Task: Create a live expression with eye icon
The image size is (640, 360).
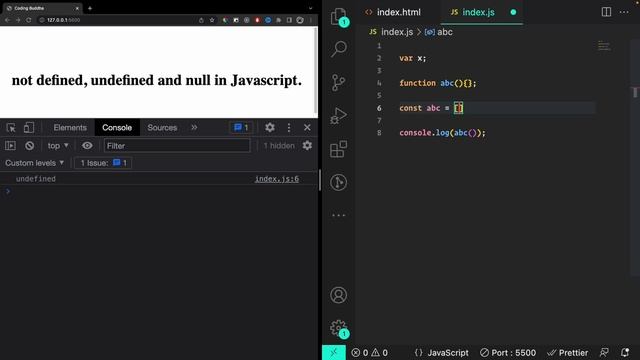Action: (87, 146)
